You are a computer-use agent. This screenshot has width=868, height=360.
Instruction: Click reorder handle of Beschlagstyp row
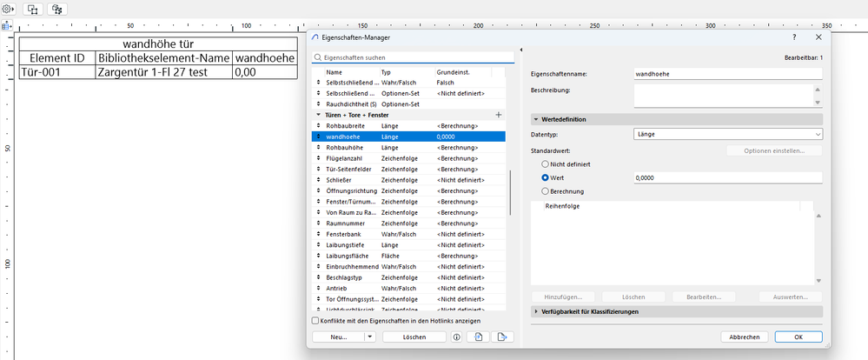318,277
